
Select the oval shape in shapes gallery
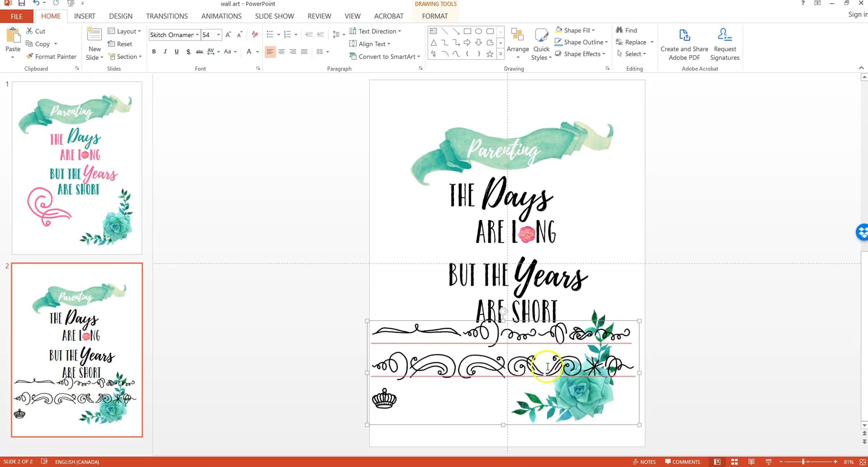click(478, 31)
